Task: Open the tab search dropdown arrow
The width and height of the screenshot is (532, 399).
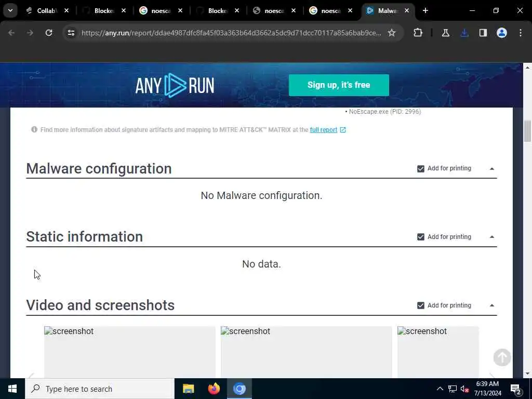Action: click(10, 10)
